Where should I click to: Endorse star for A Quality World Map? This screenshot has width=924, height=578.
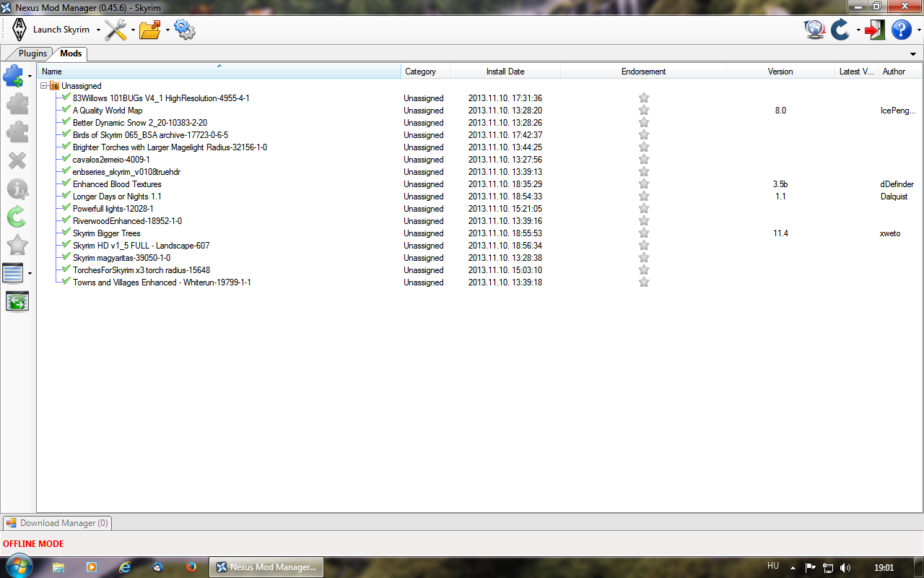pos(644,110)
